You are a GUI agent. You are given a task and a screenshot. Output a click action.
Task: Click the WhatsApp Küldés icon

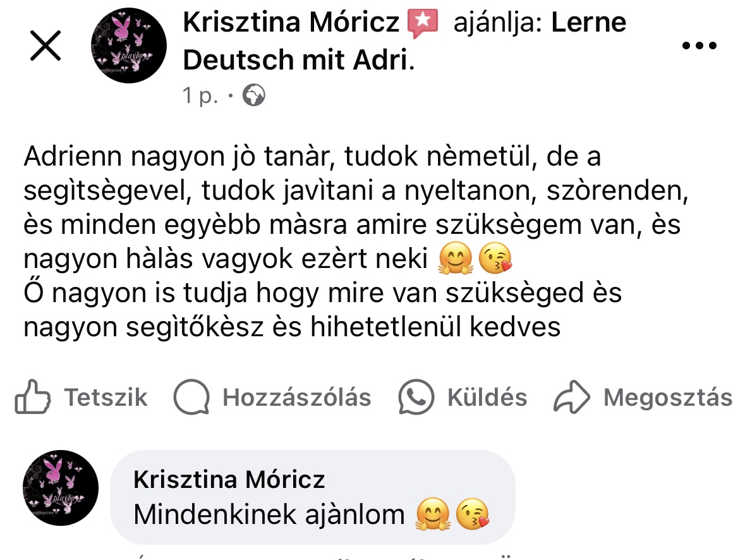point(416,397)
